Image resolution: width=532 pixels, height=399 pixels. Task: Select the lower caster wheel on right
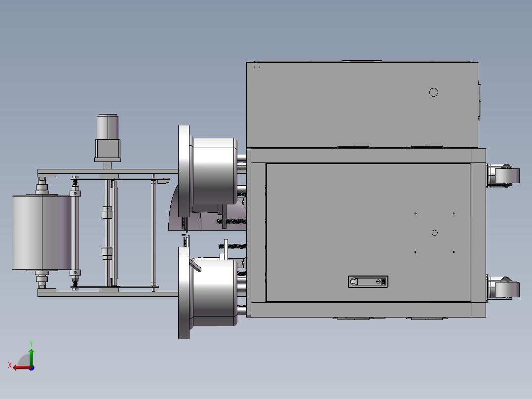click(x=506, y=289)
